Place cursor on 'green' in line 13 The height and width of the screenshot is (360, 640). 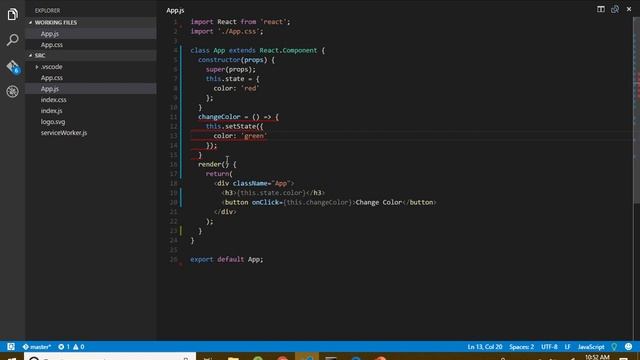pos(254,136)
